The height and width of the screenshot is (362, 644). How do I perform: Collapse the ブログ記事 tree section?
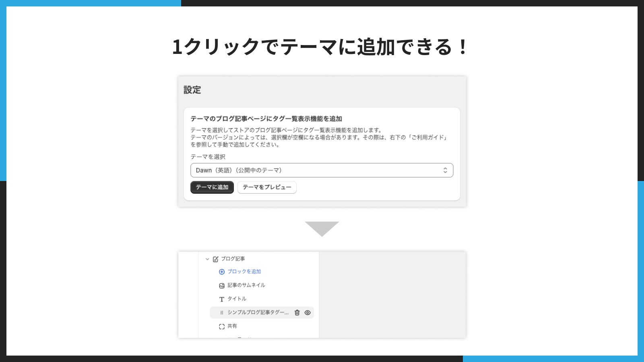pyautogui.click(x=207, y=259)
